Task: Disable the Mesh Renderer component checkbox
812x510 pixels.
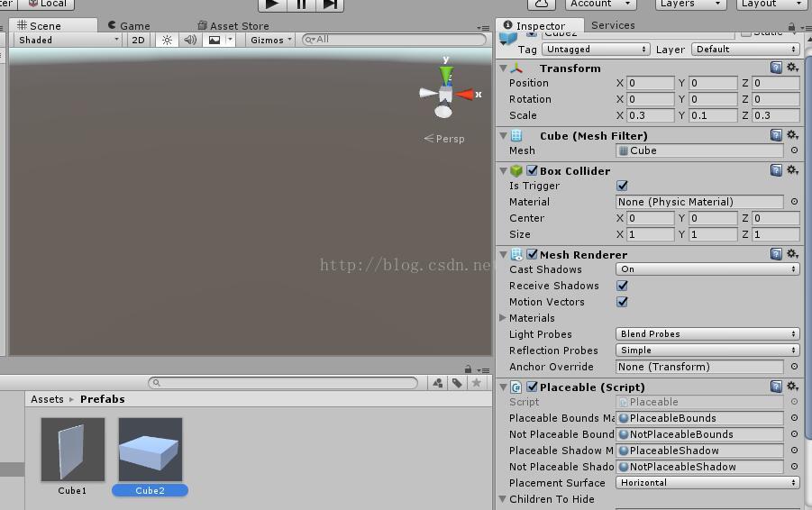Action: (x=532, y=254)
